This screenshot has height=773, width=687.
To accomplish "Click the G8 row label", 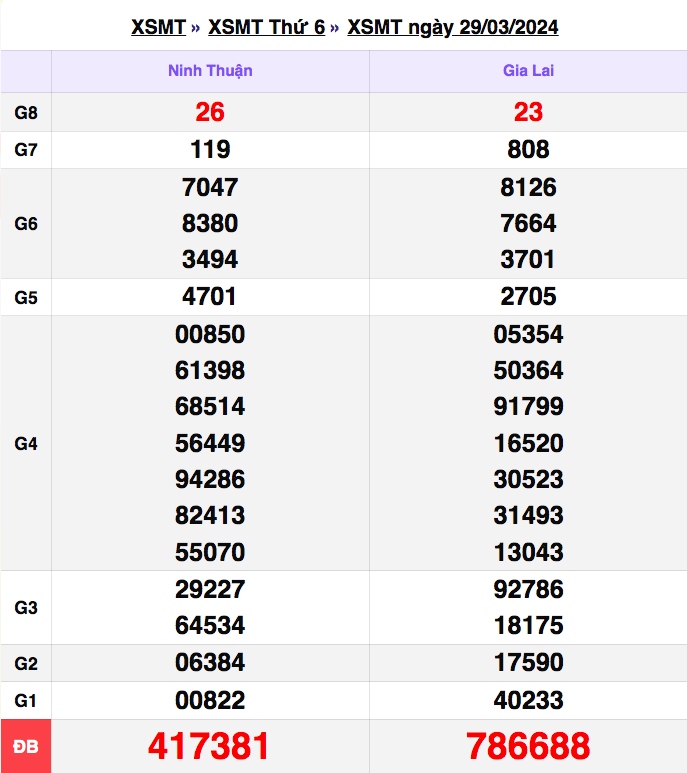I will [26, 113].
